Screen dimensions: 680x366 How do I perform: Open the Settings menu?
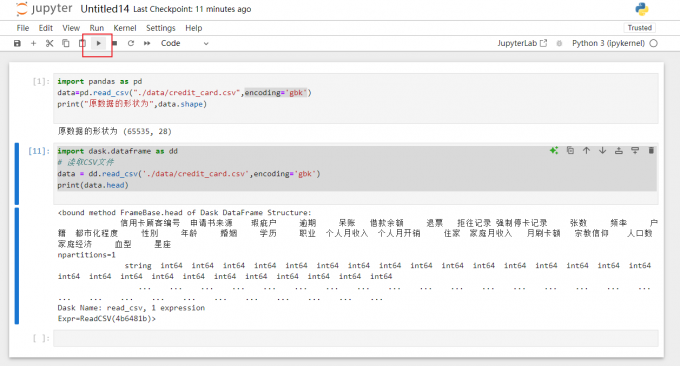(160, 28)
